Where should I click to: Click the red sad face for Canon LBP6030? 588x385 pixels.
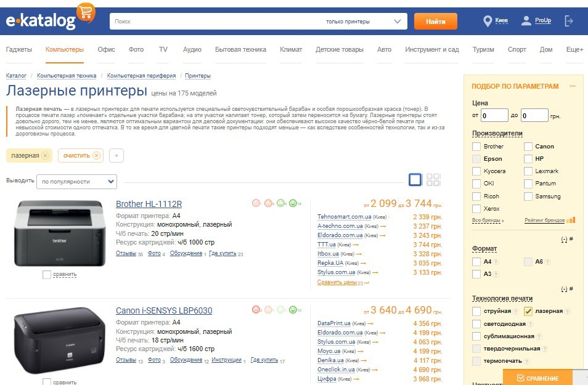click(256, 309)
